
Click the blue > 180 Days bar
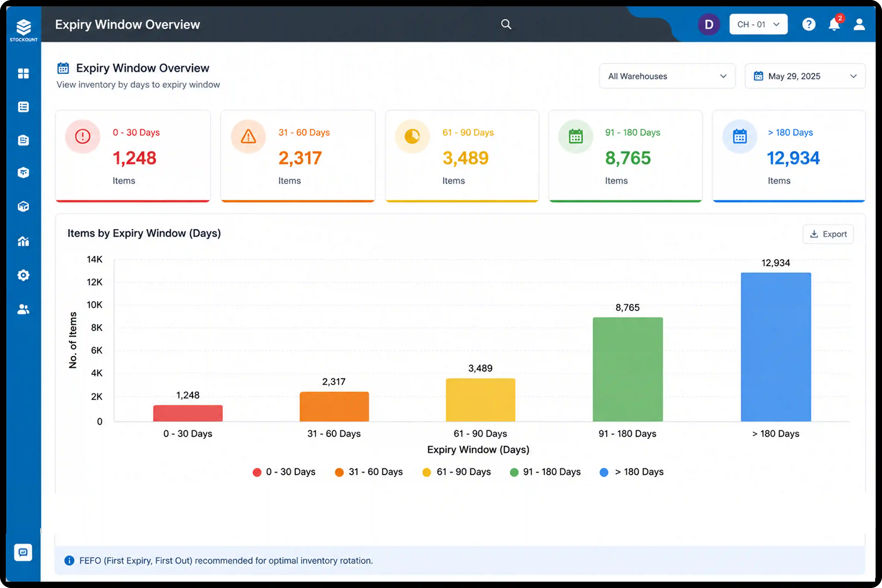pyautogui.click(x=776, y=347)
